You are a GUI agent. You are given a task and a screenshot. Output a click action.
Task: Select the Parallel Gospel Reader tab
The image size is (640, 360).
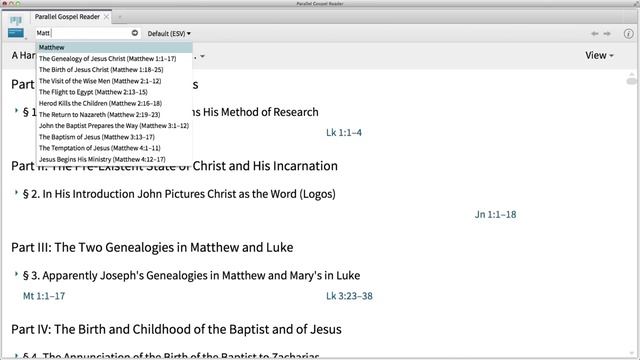click(x=67, y=17)
